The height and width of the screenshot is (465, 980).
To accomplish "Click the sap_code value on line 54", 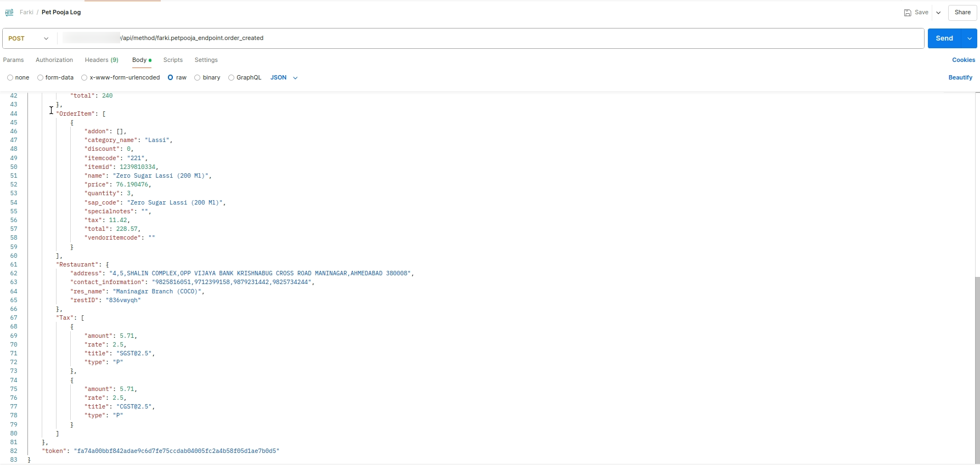I will (175, 203).
